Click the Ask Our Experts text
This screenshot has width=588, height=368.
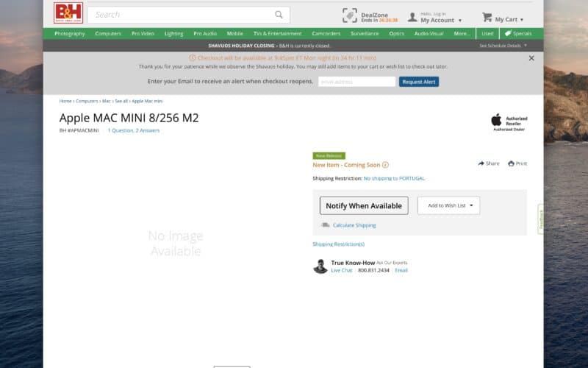[x=392, y=263]
